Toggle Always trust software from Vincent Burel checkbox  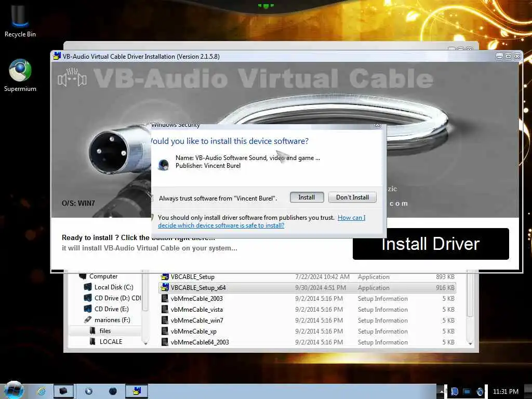(152, 198)
